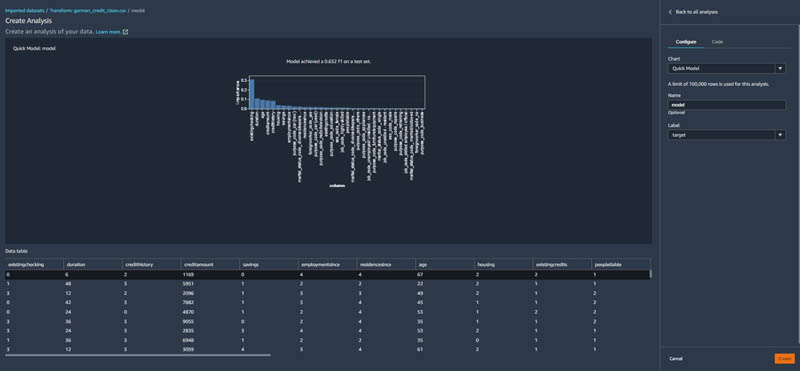Click creditamount cell 5951

188,284
